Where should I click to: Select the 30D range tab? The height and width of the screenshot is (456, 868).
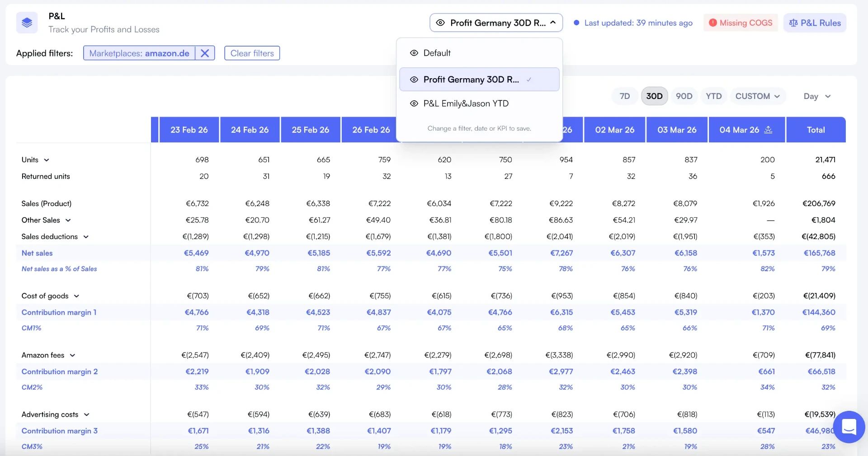654,96
